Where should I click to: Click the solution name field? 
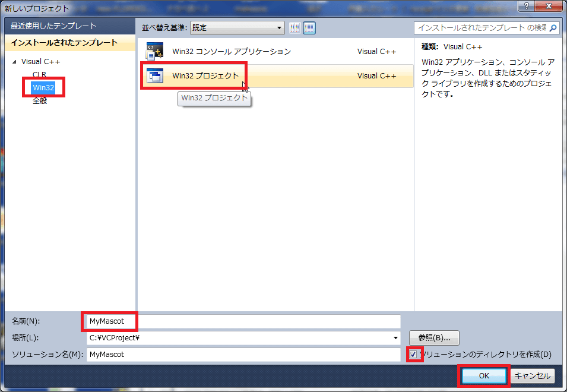243,355
